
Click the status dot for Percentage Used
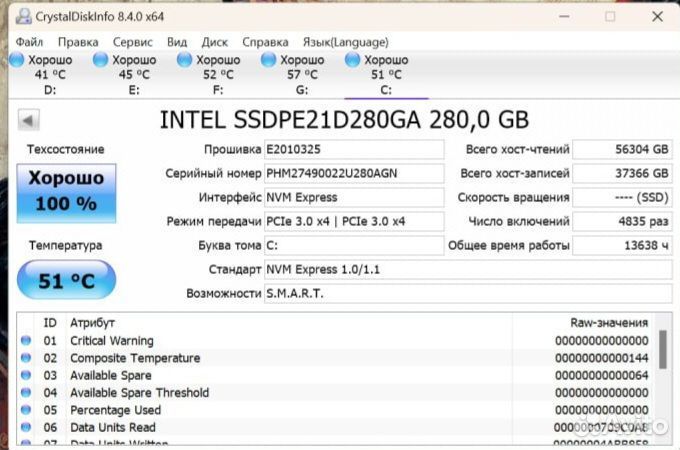pos(26,410)
